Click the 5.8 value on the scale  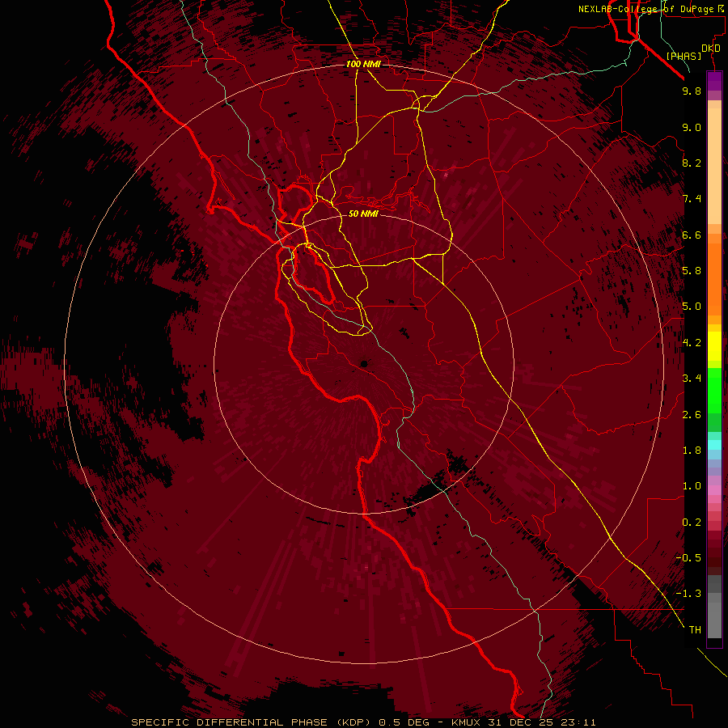click(x=692, y=271)
